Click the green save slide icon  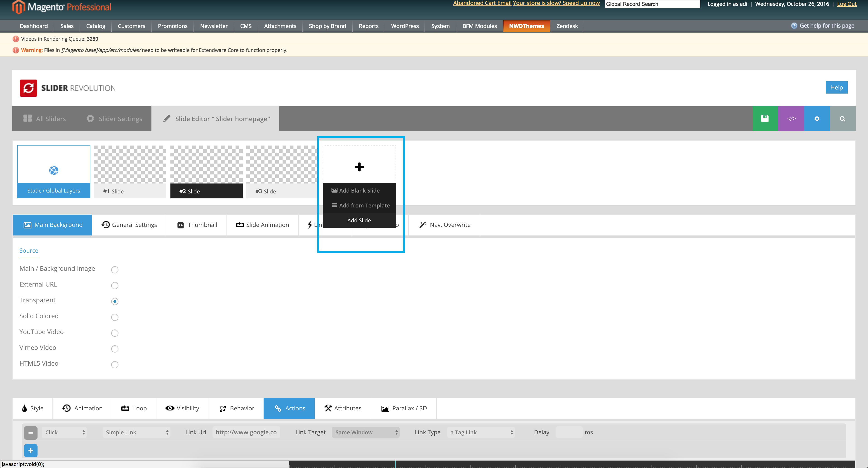point(765,119)
